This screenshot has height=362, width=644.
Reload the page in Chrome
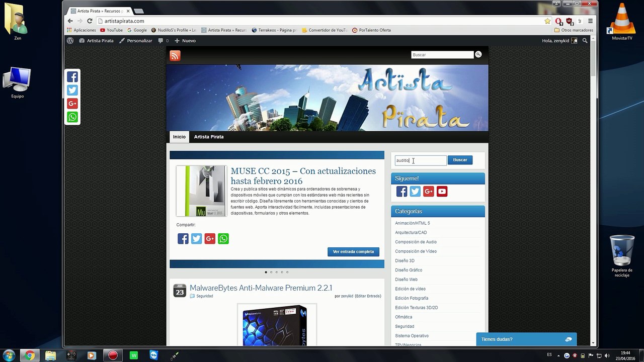(90, 21)
